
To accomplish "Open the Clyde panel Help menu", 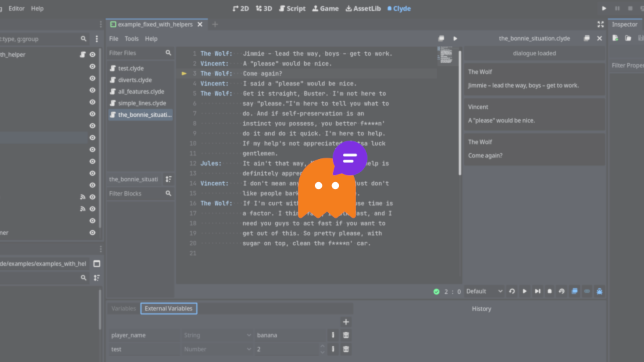I will (151, 39).
